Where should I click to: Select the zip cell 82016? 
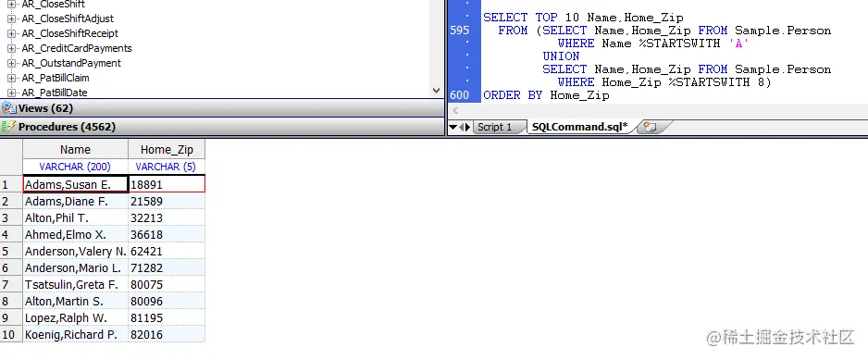tap(167, 334)
